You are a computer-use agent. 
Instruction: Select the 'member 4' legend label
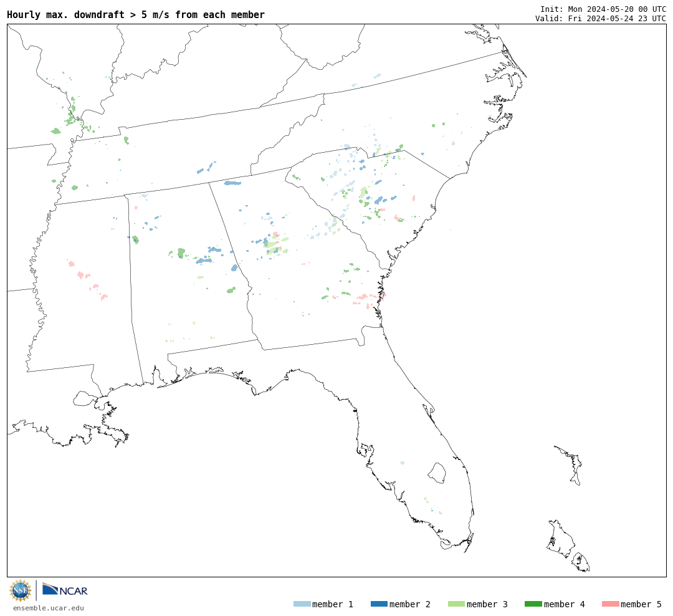pyautogui.click(x=565, y=604)
